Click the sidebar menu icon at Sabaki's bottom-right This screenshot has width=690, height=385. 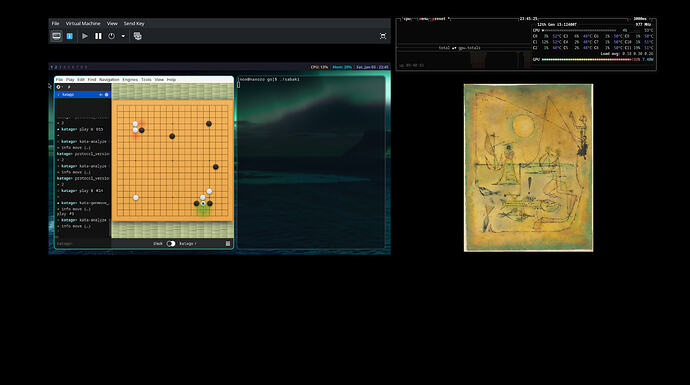pos(228,243)
